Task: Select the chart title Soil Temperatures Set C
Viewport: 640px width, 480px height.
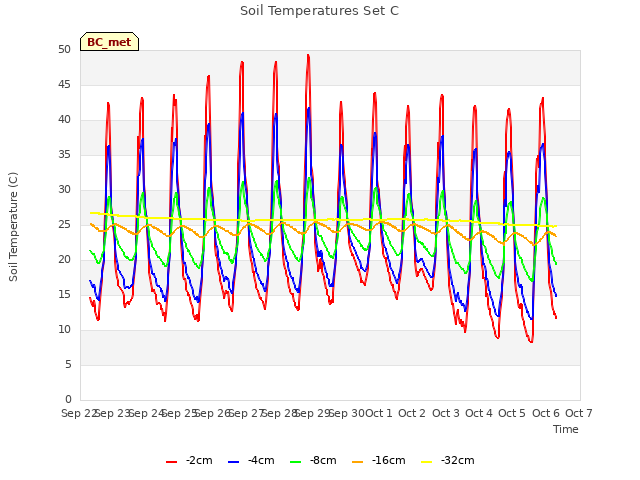Action: pos(320,11)
